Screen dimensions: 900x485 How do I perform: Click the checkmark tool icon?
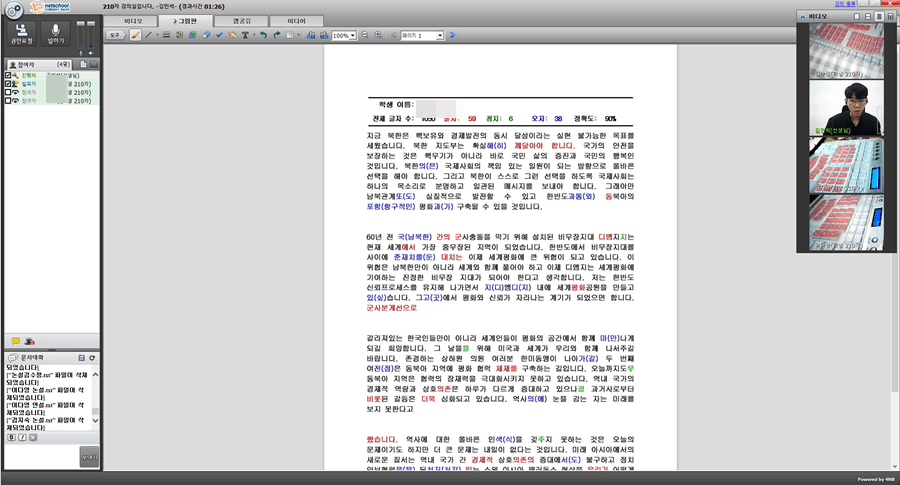point(218,35)
